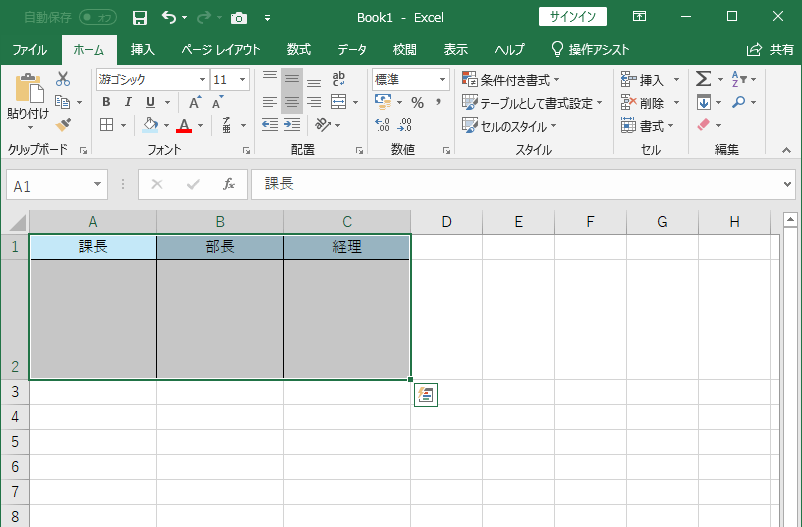Toggle the AutoSave (自動保存) switch
The width and height of the screenshot is (802, 527).
[x=98, y=17]
